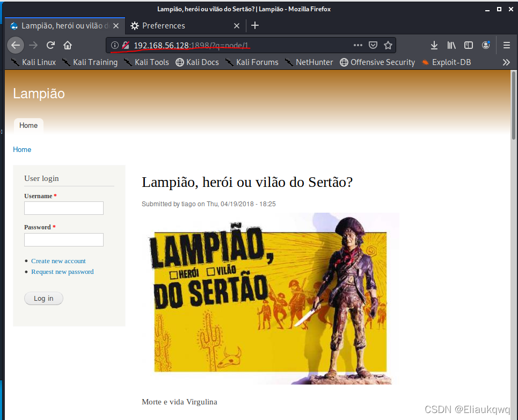The width and height of the screenshot is (518, 420).
Task: Go back with the browser back arrow
Action: tap(16, 45)
